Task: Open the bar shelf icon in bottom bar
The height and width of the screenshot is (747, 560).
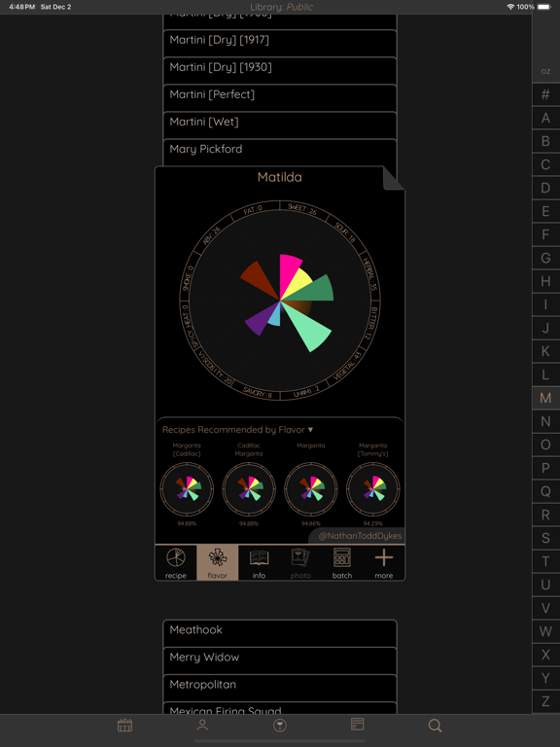Action: (x=124, y=725)
